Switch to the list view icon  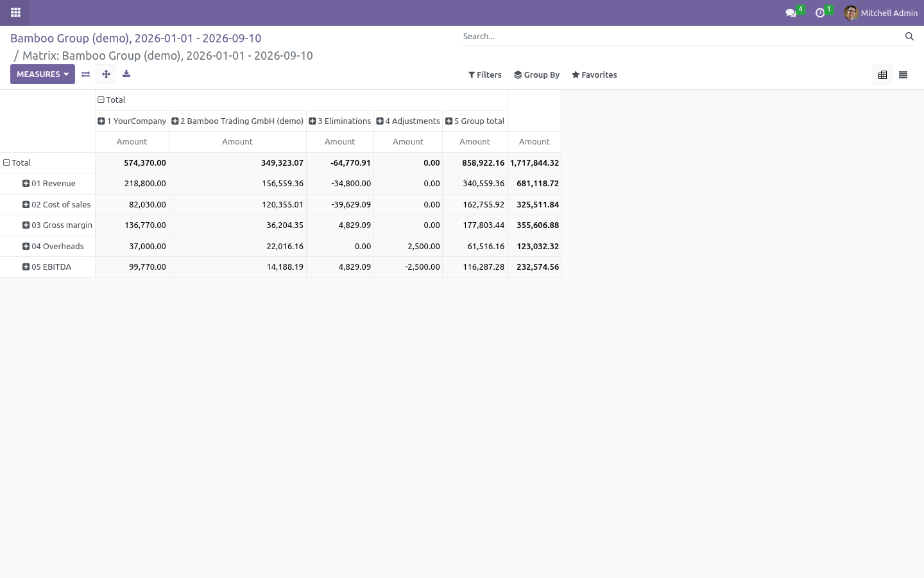point(903,75)
